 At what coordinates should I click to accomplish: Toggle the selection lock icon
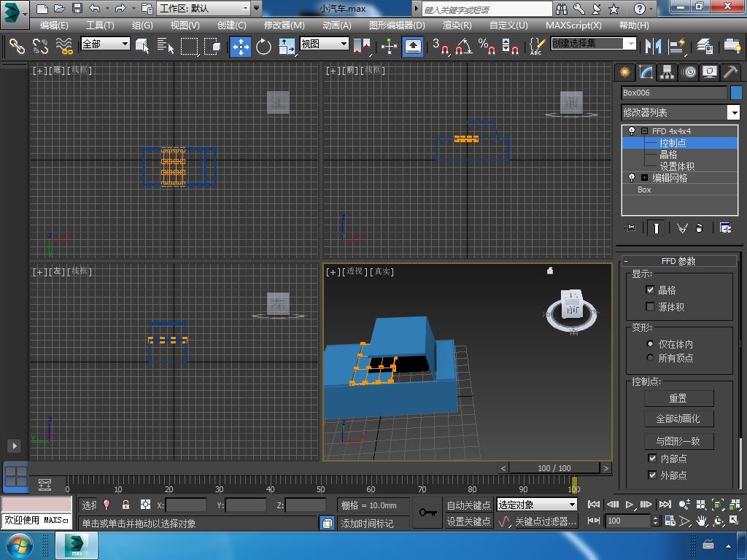[x=125, y=505]
